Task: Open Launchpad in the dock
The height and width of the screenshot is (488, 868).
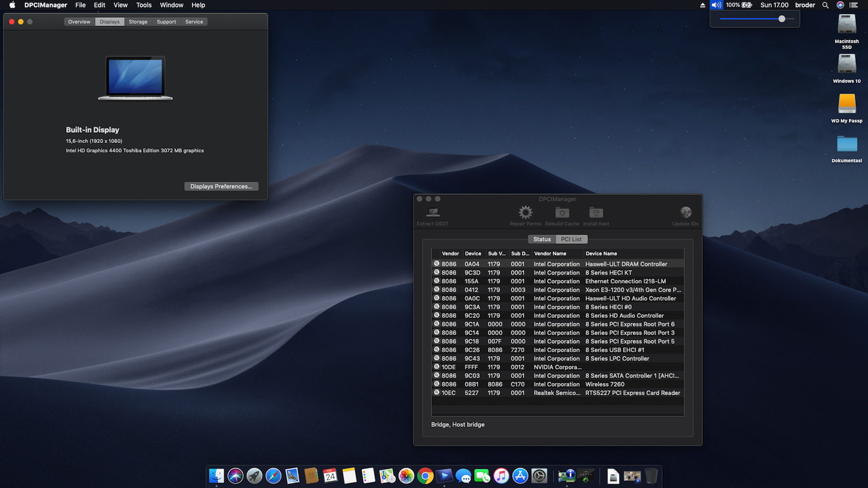Action: (x=255, y=475)
